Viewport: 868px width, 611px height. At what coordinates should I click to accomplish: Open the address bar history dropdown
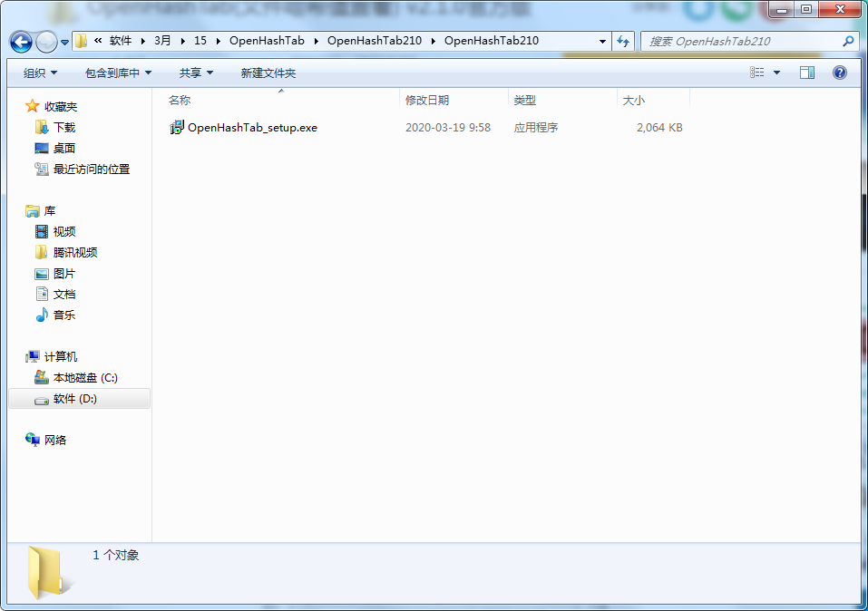[603, 41]
